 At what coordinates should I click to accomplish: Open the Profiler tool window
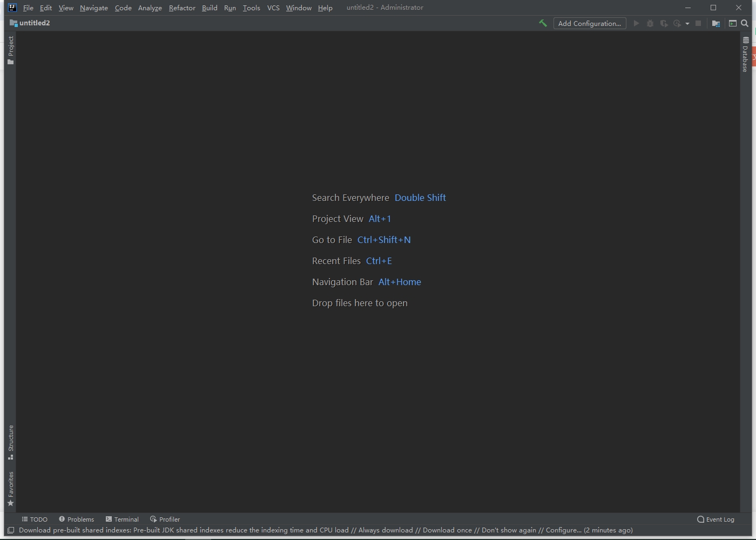point(165,519)
